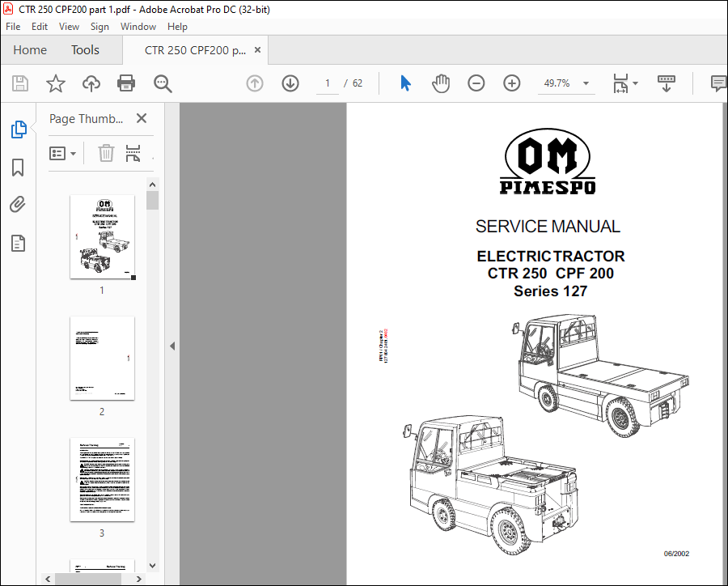This screenshot has width=728, height=586.
Task: Click the 49.7% zoom value field
Action: point(557,83)
